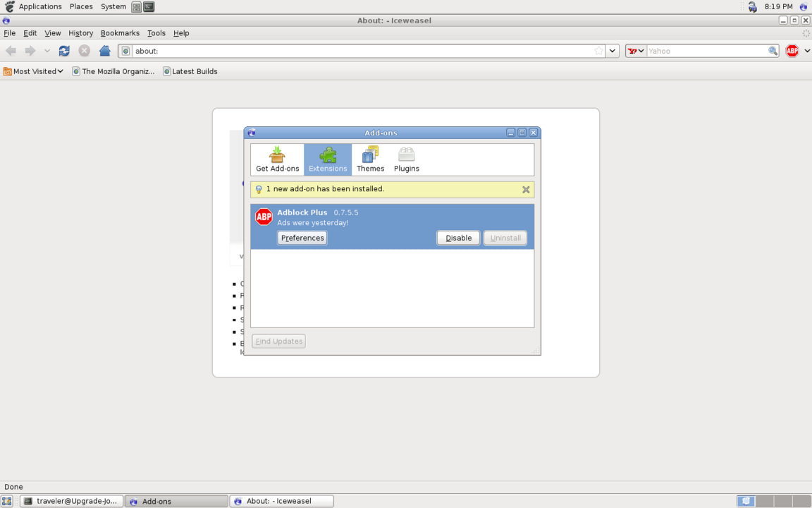812x508 pixels.
Task: Open the Adblock Plus toolbar dropdown arrow
Action: pos(807,51)
